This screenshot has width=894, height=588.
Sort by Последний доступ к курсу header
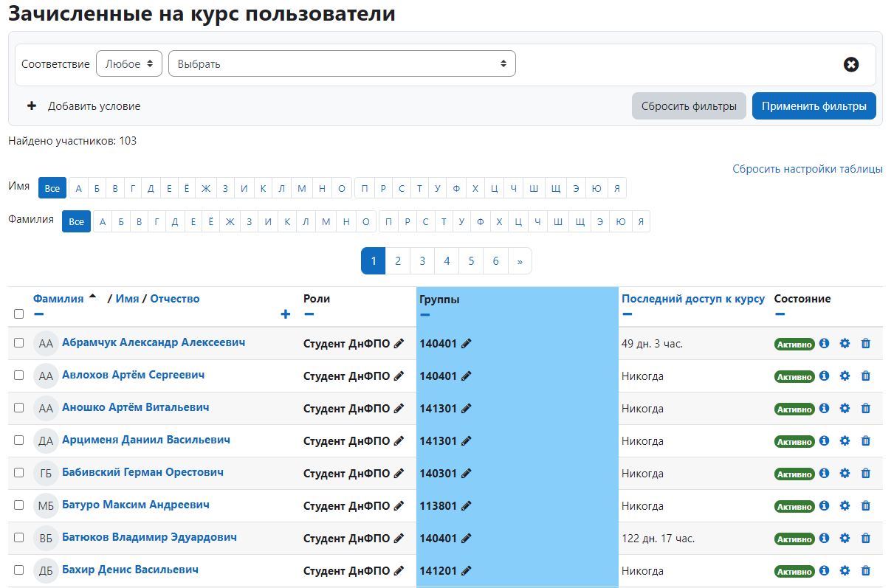[x=693, y=299]
